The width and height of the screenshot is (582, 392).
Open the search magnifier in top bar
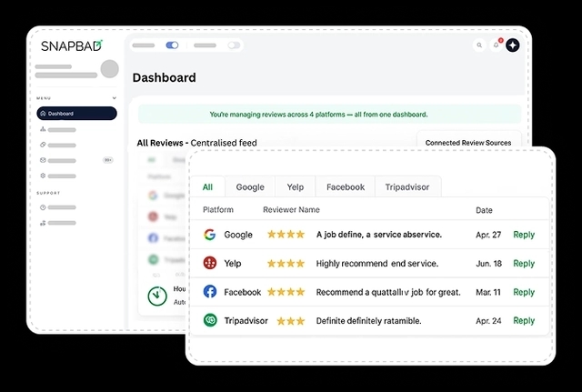click(x=479, y=45)
